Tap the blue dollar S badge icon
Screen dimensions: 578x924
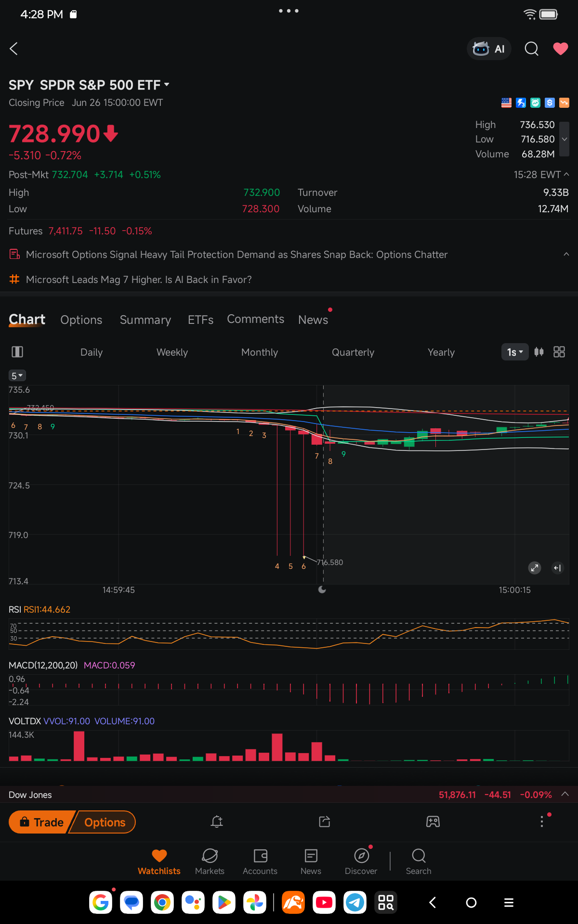550,103
